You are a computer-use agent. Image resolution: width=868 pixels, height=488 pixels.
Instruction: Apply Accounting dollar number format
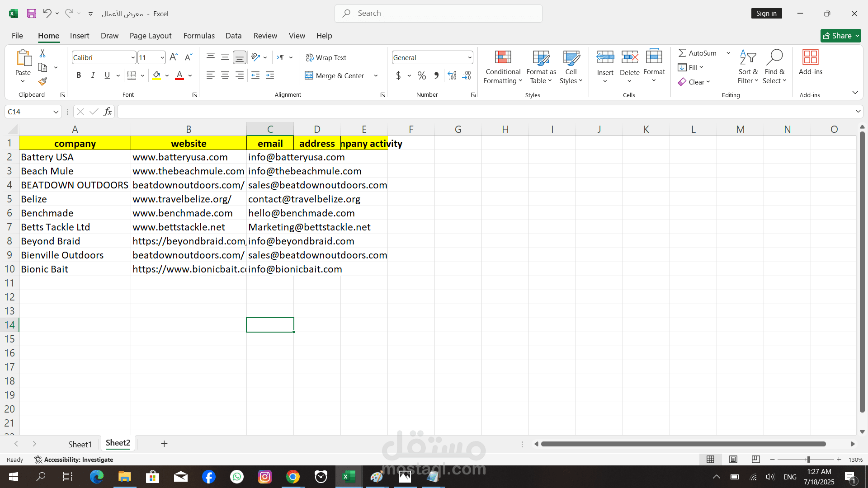tap(398, 75)
